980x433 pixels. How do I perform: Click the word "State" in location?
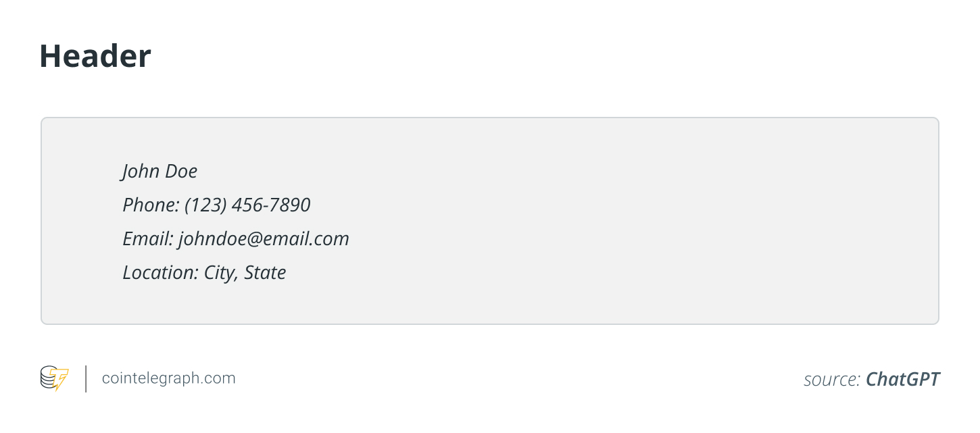pyautogui.click(x=265, y=272)
